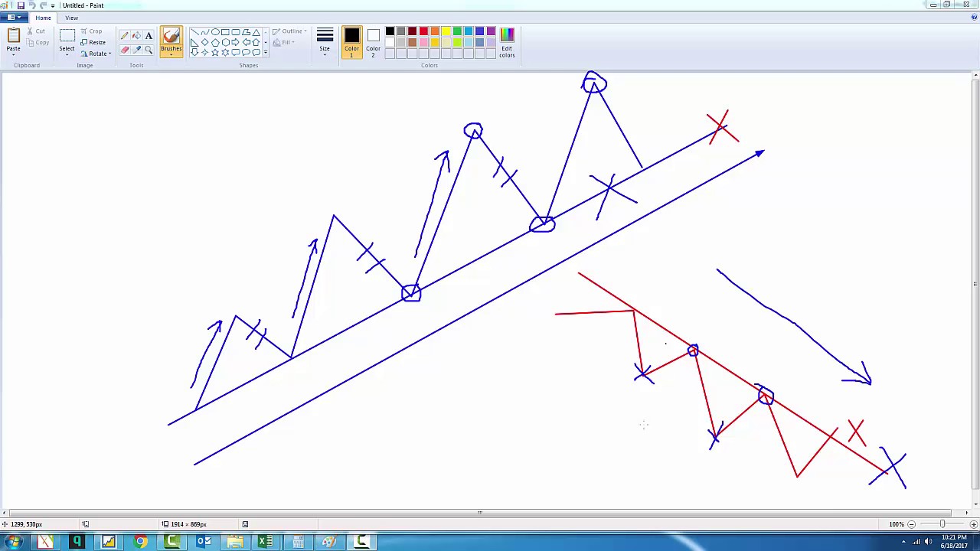Screen dimensions: 980x551
Task: Select the Color picker eyedropper tool
Action: click(x=136, y=50)
